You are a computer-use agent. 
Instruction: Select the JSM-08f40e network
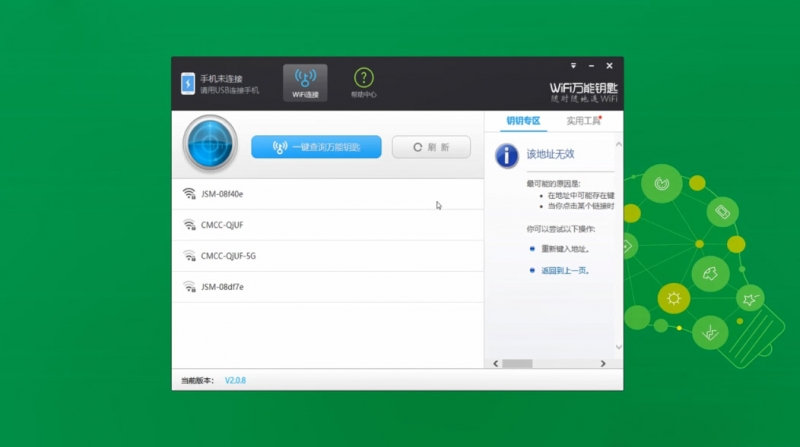[328, 194]
